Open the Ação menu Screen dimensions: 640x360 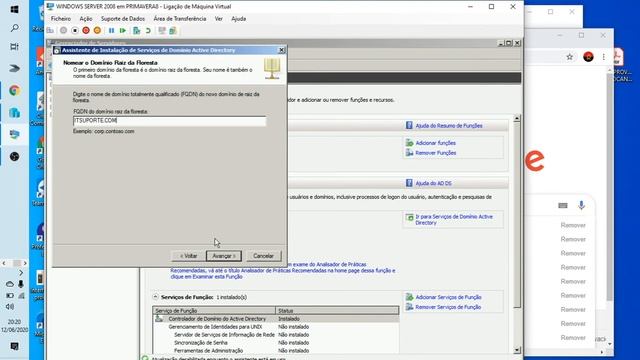tap(86, 19)
